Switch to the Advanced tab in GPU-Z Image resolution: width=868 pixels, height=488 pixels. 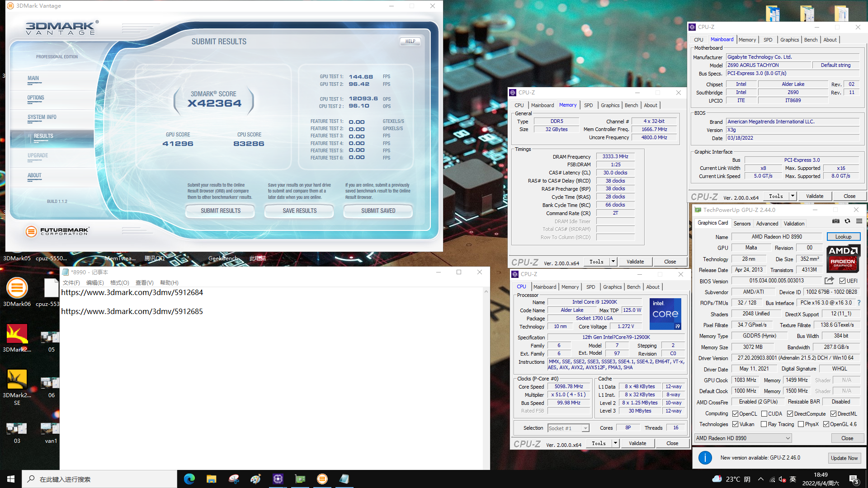pos(767,224)
